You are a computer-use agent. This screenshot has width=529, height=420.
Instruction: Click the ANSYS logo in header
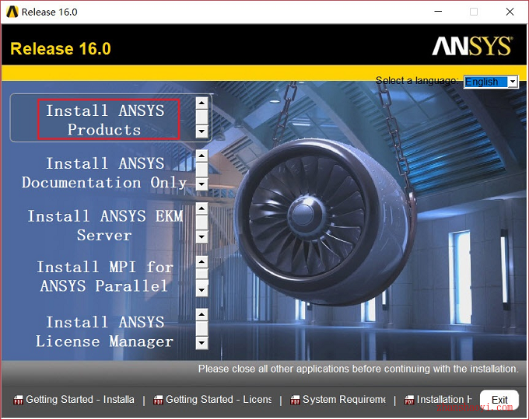(472, 46)
